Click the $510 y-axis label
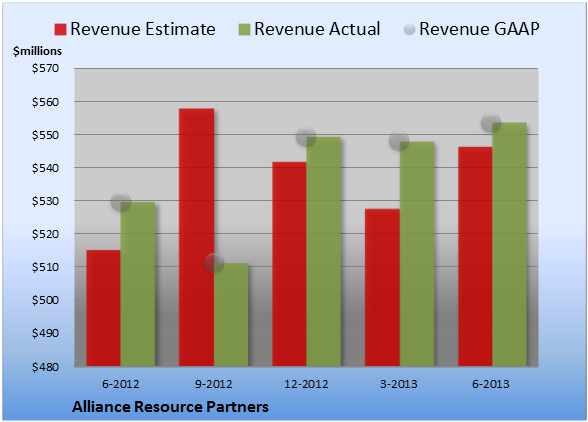Viewport: 588px width, 422px height. point(45,267)
